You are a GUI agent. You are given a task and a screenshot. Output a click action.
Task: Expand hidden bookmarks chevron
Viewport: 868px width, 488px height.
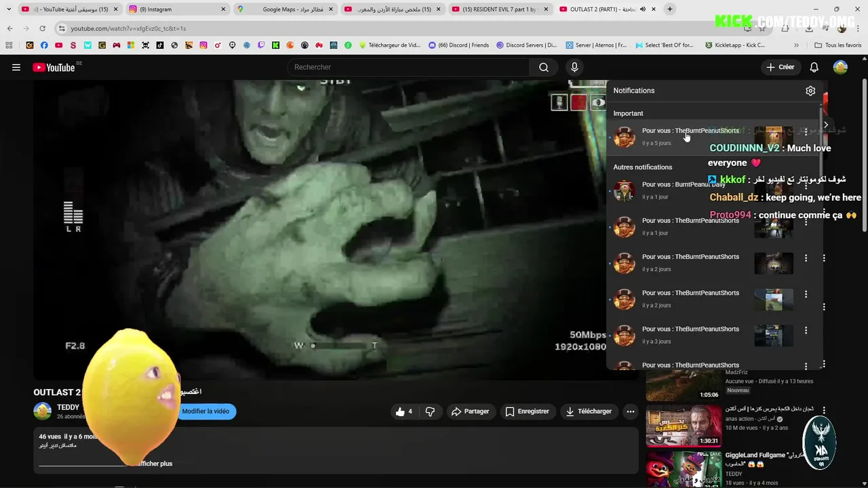797,45
